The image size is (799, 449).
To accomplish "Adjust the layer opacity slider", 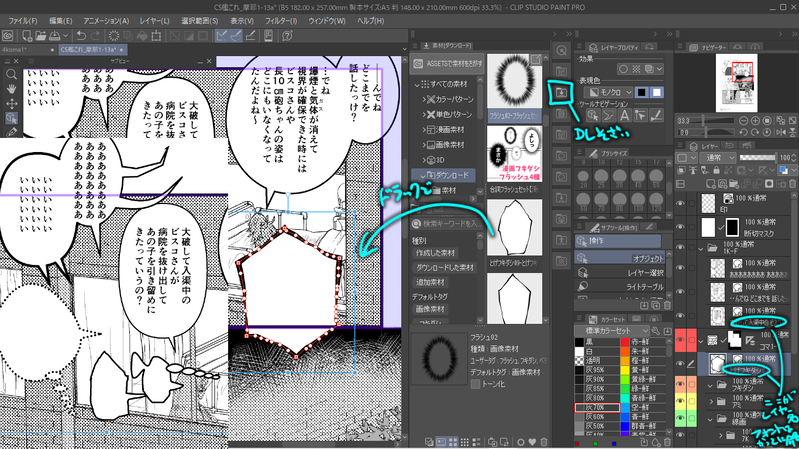I will (758, 157).
